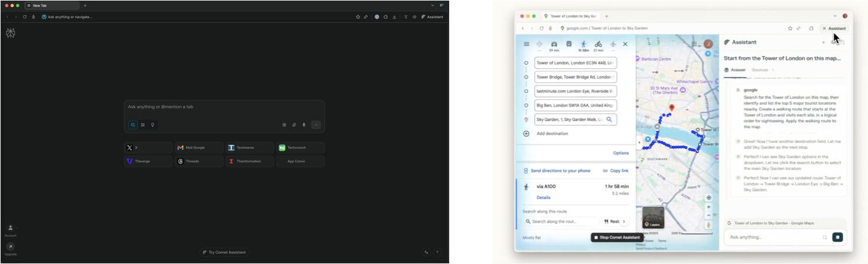Open the Techcrunch shortcut tile
Screen dimensions: 868x264
coord(300,148)
